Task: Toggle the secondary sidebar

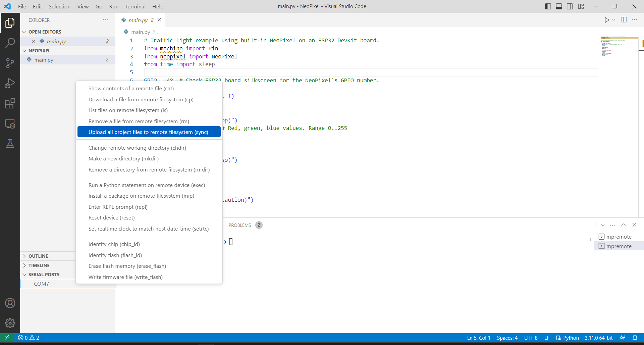Action: 570,6
